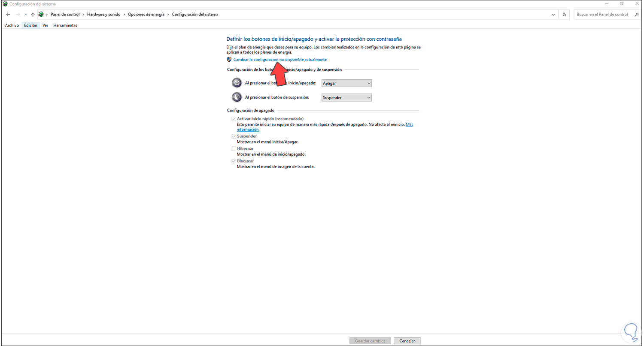The width and height of the screenshot is (644, 346).
Task: Click the power button icon next to inicio/apagado
Action: pos(237,83)
